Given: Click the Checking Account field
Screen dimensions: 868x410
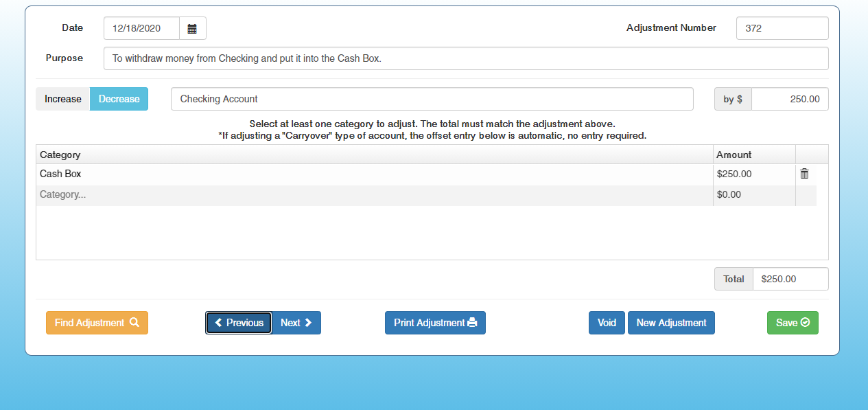Looking at the screenshot, I should click(432, 99).
